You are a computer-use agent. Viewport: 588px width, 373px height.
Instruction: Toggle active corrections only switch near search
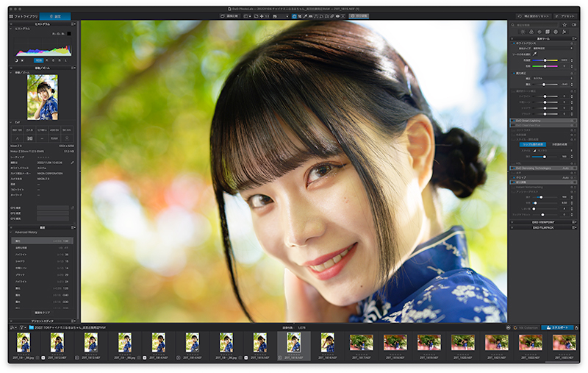pyautogui.click(x=574, y=25)
